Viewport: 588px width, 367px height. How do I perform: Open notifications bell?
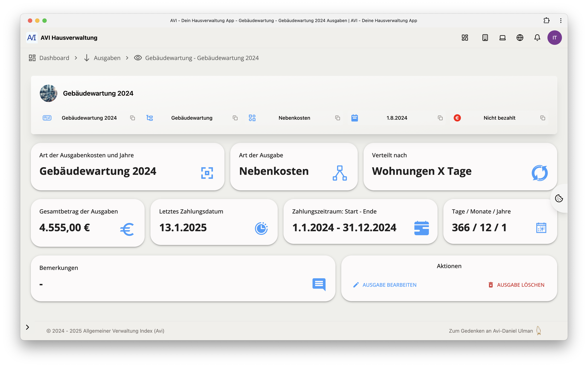pyautogui.click(x=537, y=38)
